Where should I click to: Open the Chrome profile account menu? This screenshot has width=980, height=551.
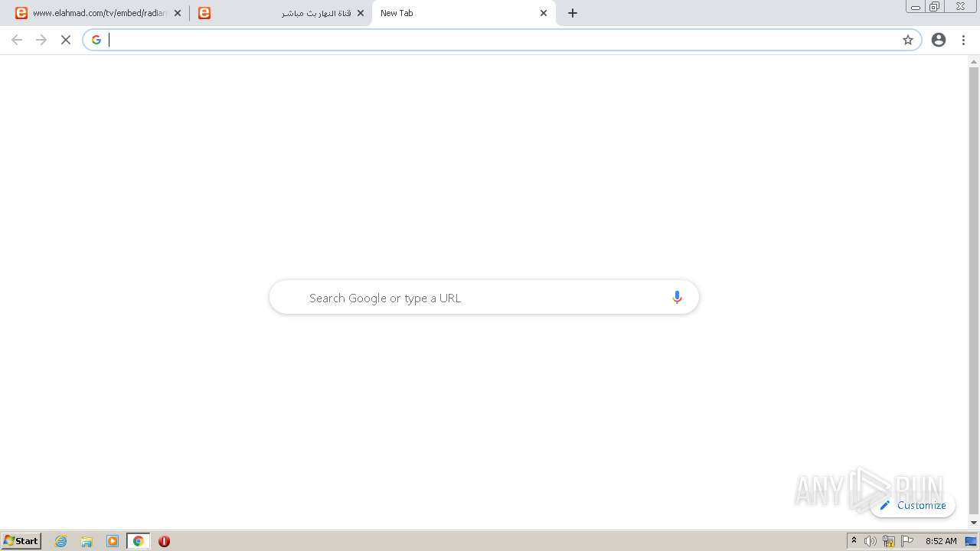click(939, 40)
